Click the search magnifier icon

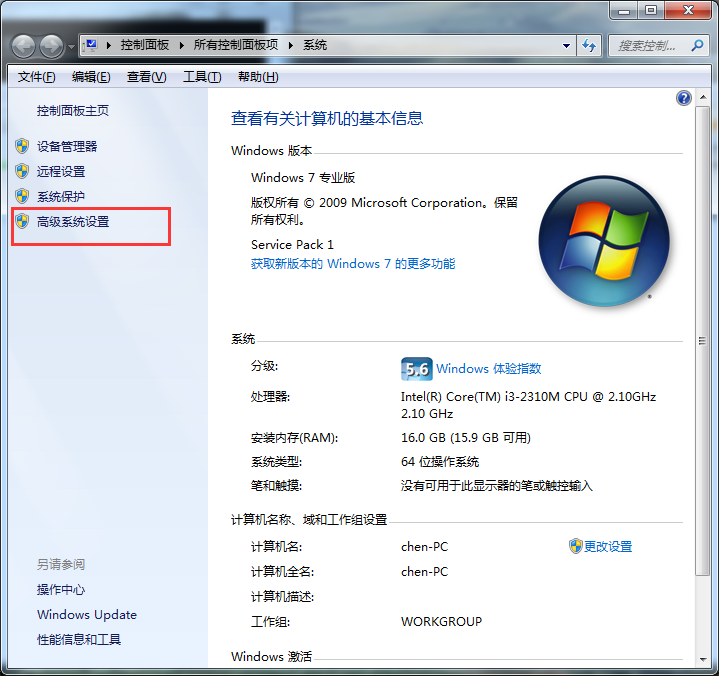click(x=697, y=45)
